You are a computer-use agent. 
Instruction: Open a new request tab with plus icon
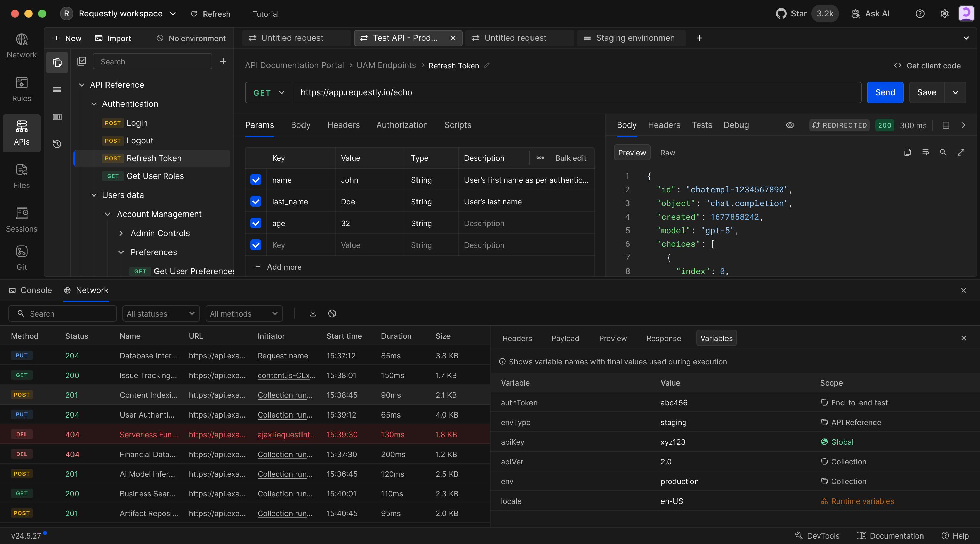(699, 38)
